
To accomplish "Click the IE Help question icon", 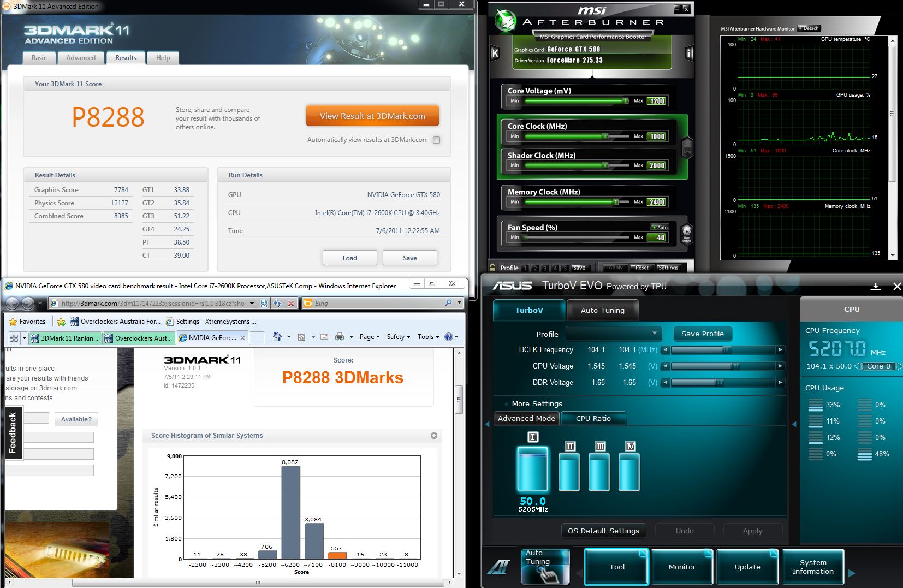I will tap(449, 337).
